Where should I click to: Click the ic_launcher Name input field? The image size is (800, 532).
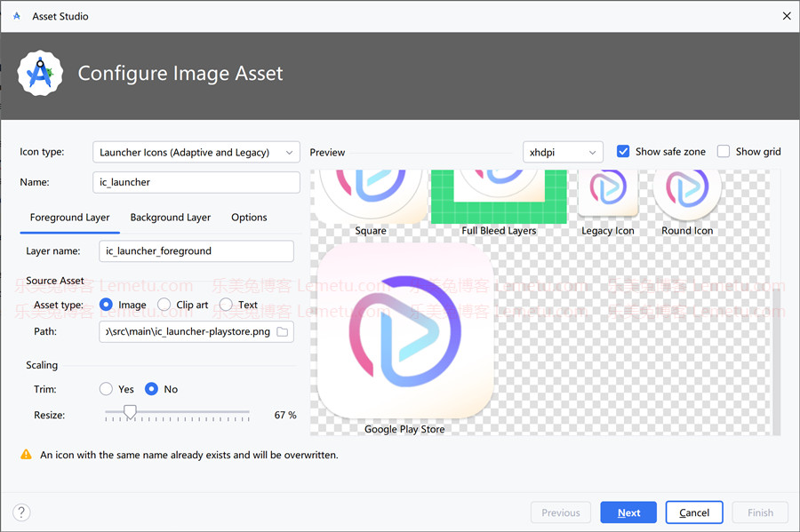(x=196, y=182)
